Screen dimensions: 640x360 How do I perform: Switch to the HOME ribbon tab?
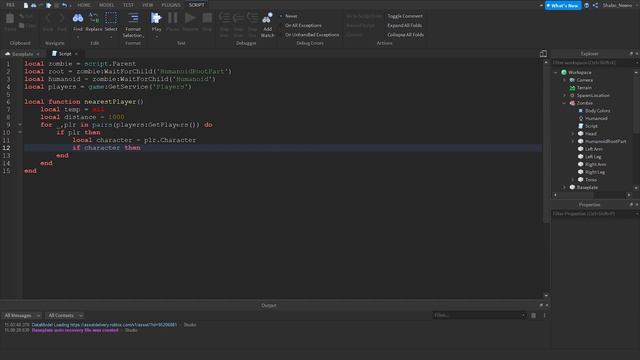pyautogui.click(x=84, y=5)
